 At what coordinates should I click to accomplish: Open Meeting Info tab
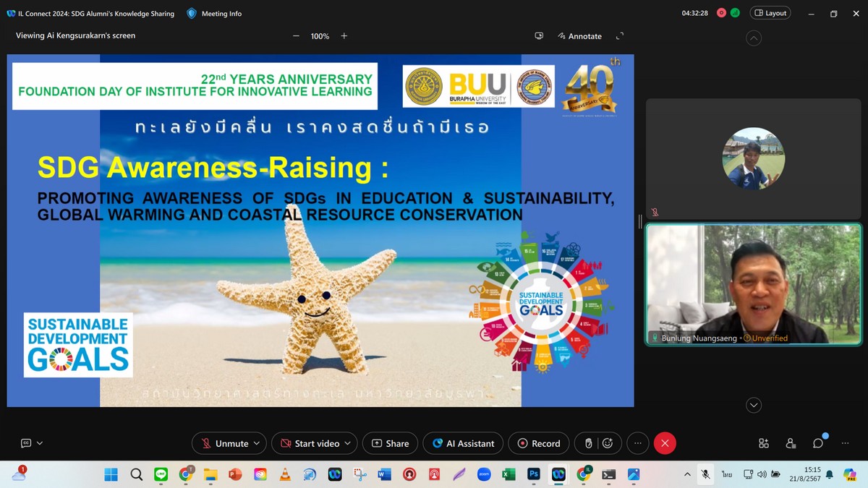214,14
